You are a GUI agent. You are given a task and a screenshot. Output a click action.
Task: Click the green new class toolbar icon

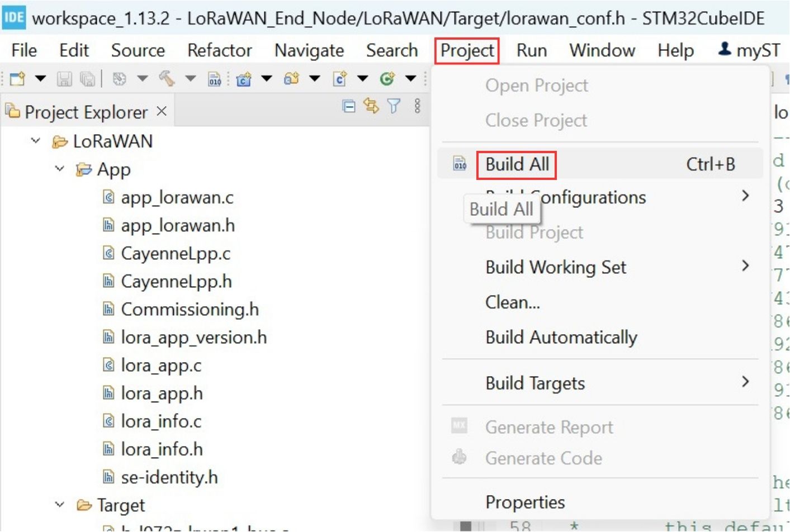coord(387,79)
